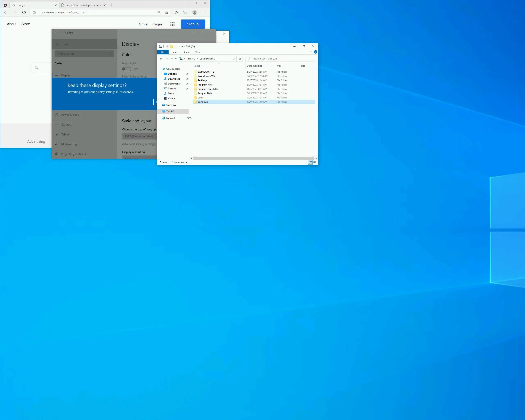
Task: Go up one folder level in Explorer
Action: point(176,59)
